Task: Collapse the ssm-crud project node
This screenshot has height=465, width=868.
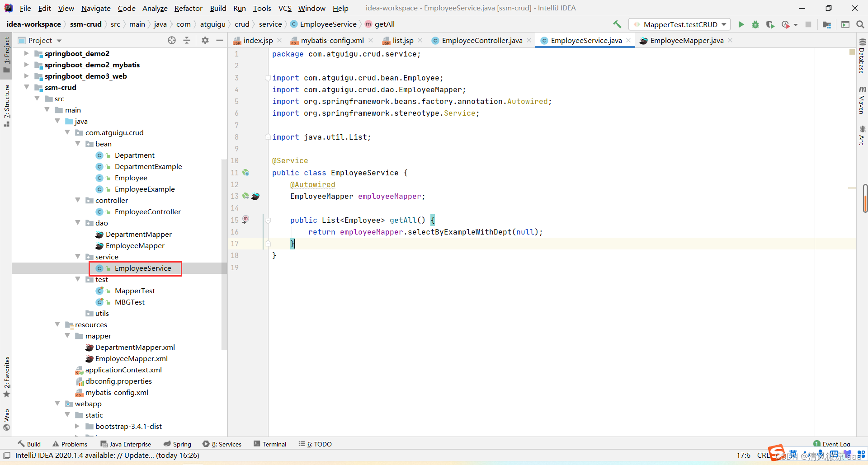Action: pos(26,87)
